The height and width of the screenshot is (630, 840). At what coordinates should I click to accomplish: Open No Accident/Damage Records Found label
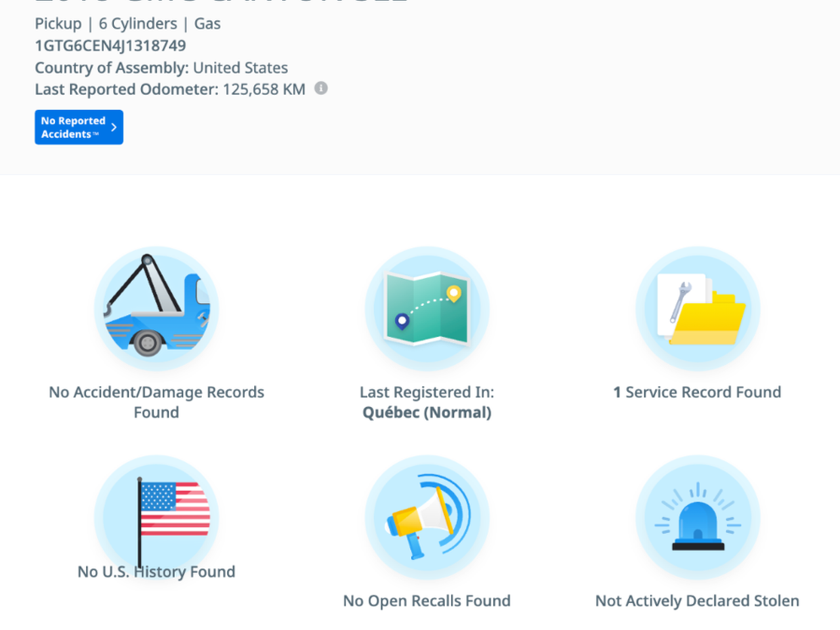click(156, 402)
